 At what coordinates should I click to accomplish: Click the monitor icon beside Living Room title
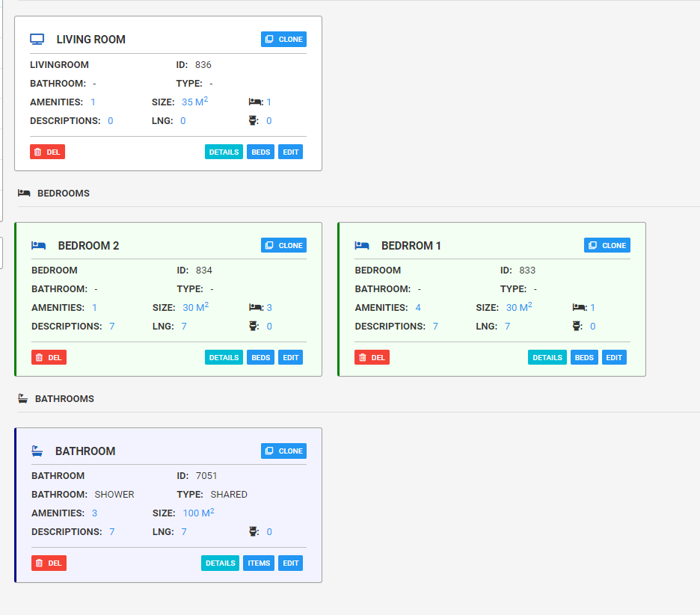click(37, 40)
